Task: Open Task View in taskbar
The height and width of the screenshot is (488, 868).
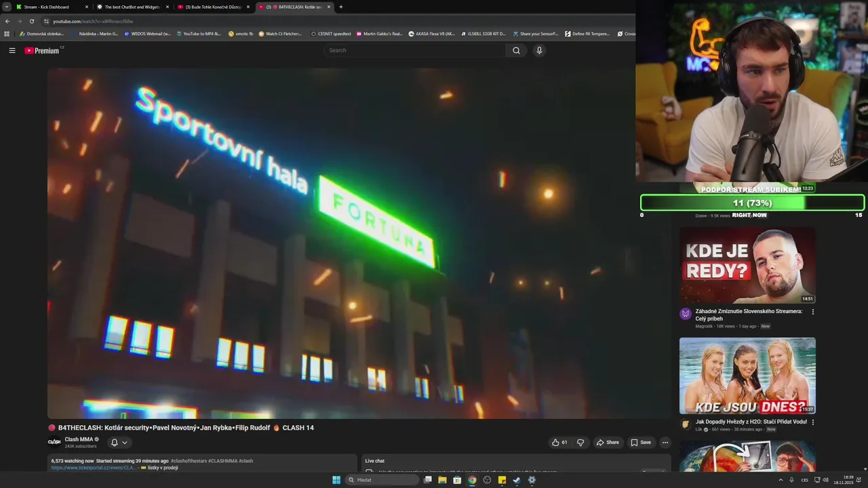Action: [427, 480]
